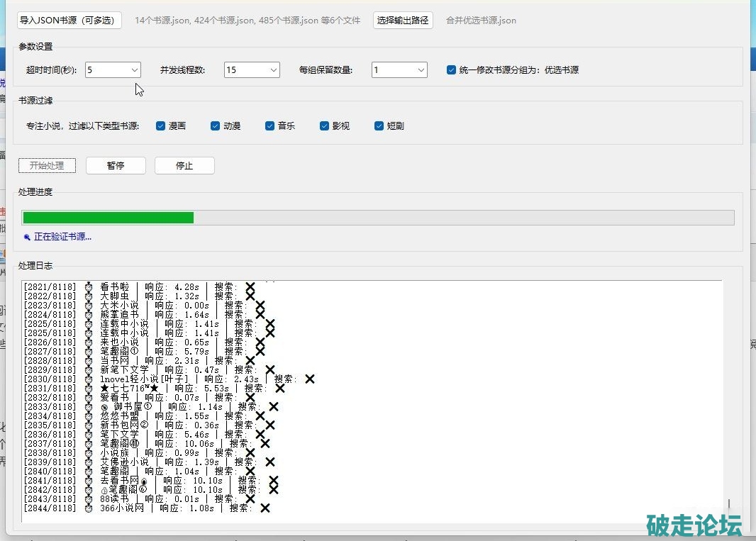
Task: Click the X mark on 艾佛逊小说 row
Action: 269,462
